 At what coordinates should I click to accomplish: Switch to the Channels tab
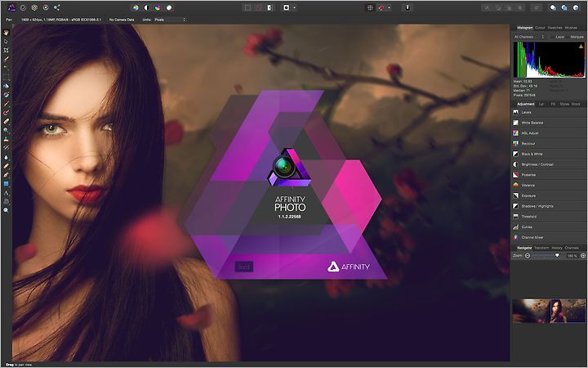click(572, 248)
